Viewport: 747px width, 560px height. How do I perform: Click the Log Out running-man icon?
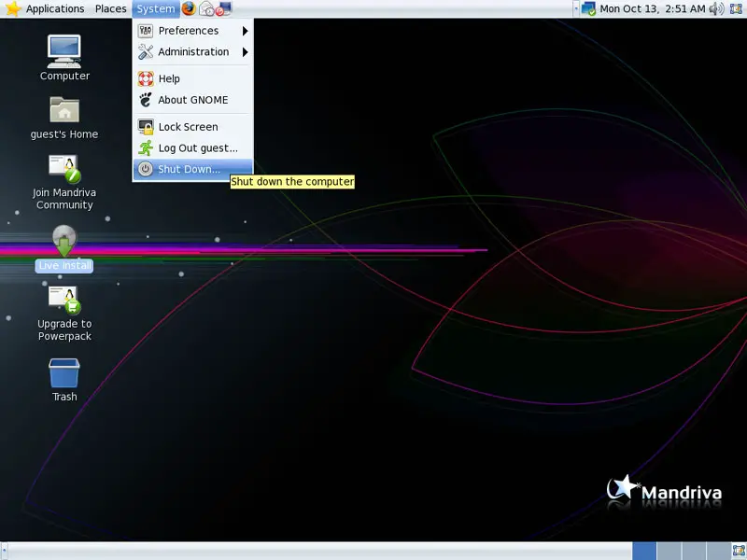[x=146, y=147]
